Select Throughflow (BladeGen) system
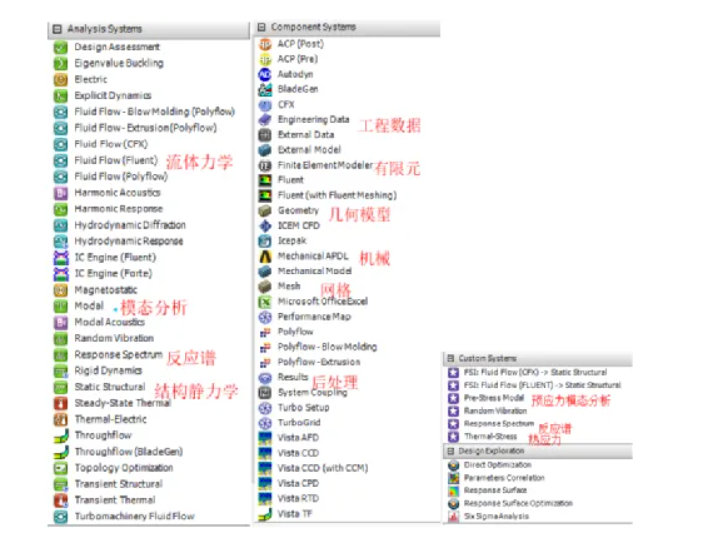 129,452
